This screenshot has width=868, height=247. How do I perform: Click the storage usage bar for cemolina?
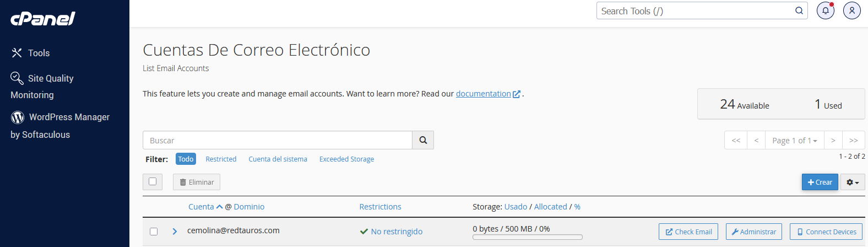(527, 237)
